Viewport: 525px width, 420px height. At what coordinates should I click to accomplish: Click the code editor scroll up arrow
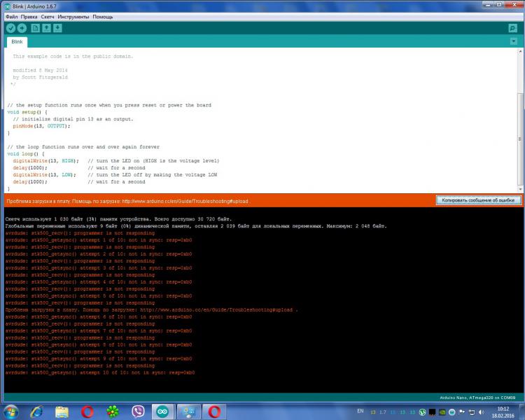click(x=520, y=51)
